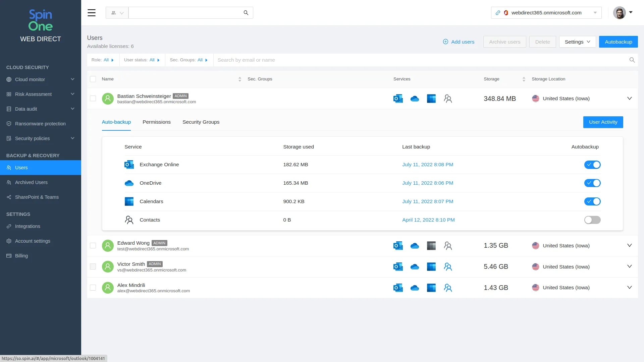Click Edward Wong's green avatar icon
Image resolution: width=644 pixels, height=362 pixels.
tap(108, 246)
